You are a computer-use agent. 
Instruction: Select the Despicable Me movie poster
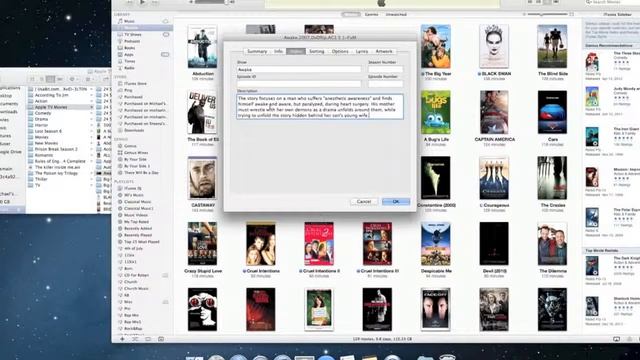(x=436, y=244)
